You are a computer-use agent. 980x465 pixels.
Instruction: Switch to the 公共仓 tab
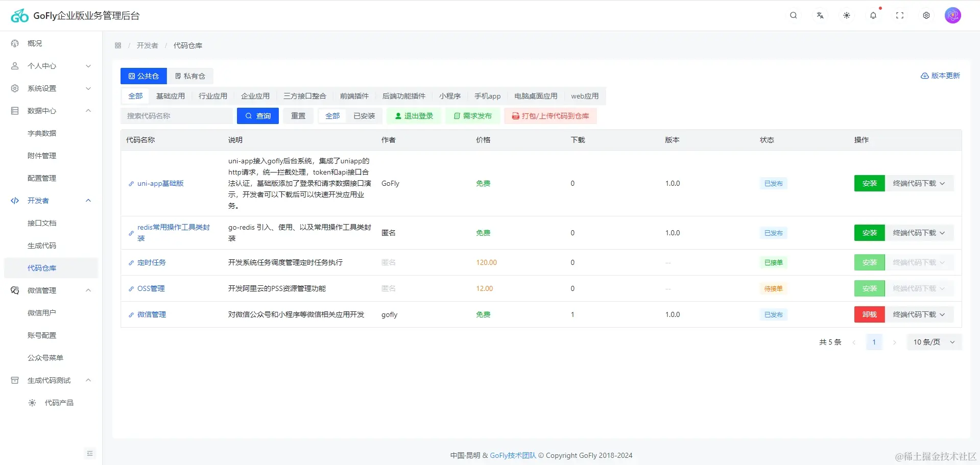144,76
